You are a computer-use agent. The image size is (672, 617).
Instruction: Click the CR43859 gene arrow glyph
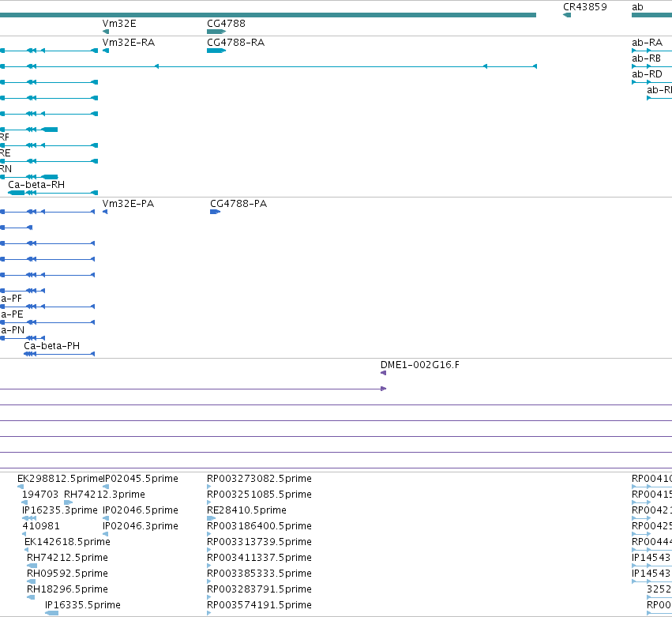pos(566,16)
